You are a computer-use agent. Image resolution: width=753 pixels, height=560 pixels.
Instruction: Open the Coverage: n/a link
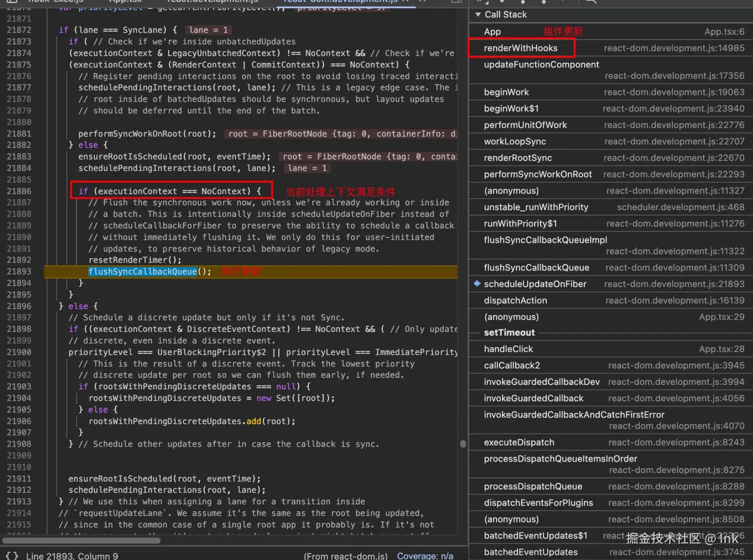pyautogui.click(x=425, y=555)
